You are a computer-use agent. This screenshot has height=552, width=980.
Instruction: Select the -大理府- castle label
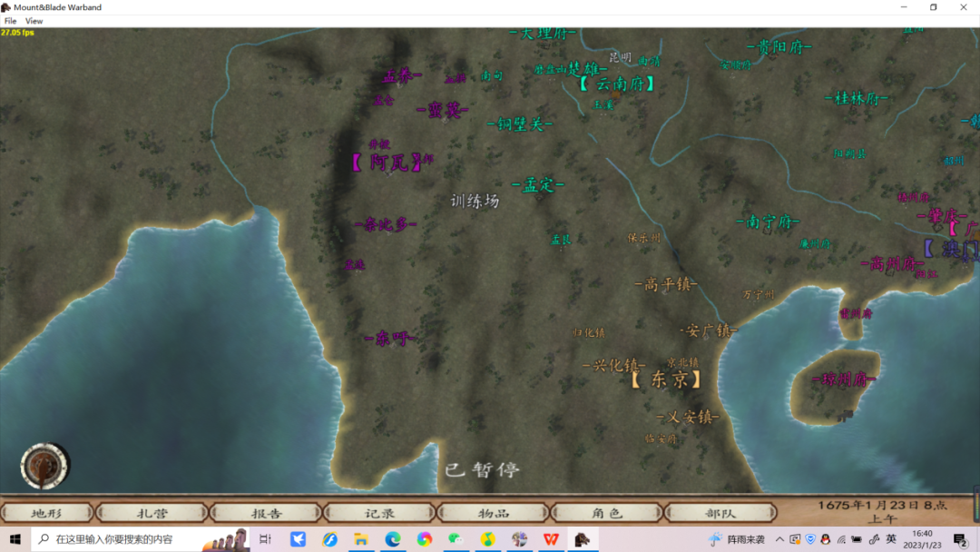coord(543,33)
